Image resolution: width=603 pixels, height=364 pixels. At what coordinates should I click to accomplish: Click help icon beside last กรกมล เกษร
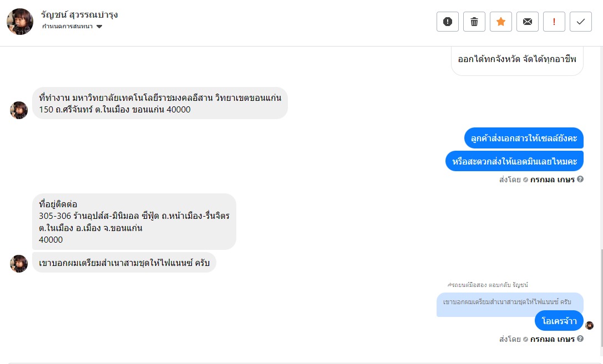(580, 339)
